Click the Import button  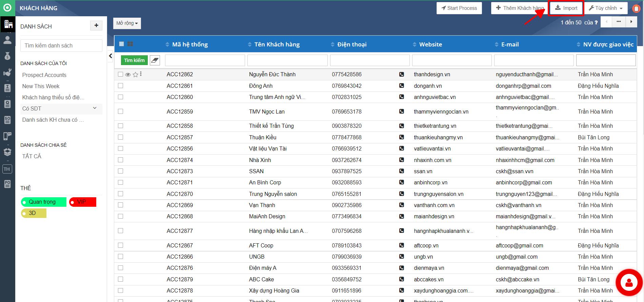point(566,8)
